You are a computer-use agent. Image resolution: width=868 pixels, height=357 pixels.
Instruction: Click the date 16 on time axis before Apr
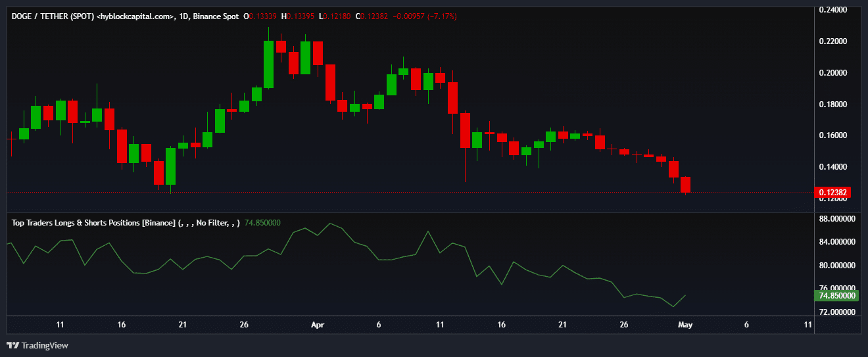pos(122,325)
